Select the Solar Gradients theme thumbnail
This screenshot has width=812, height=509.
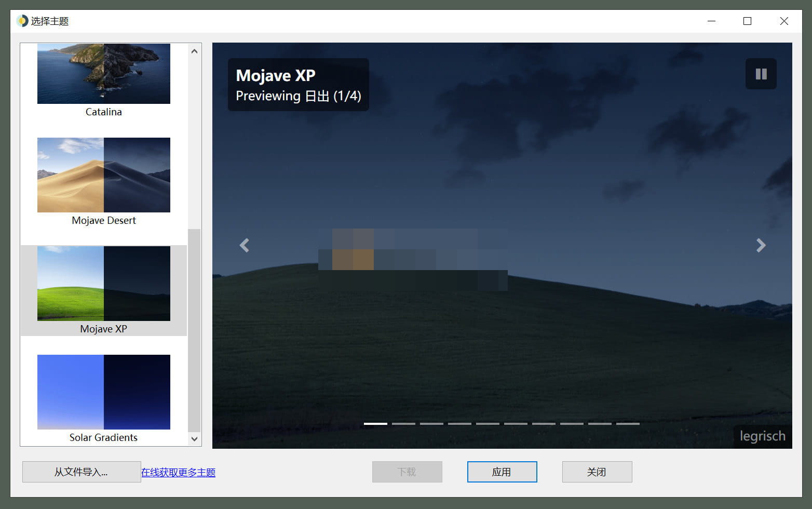[103, 392]
